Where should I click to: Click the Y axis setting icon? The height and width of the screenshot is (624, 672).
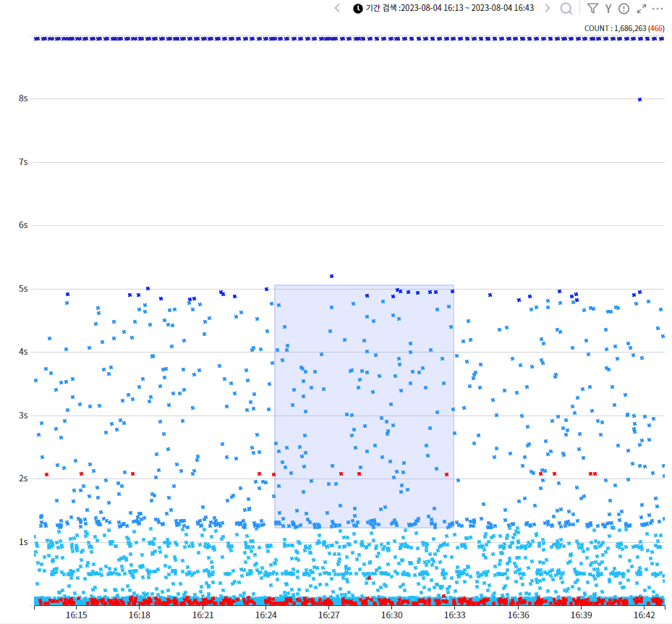click(x=608, y=9)
